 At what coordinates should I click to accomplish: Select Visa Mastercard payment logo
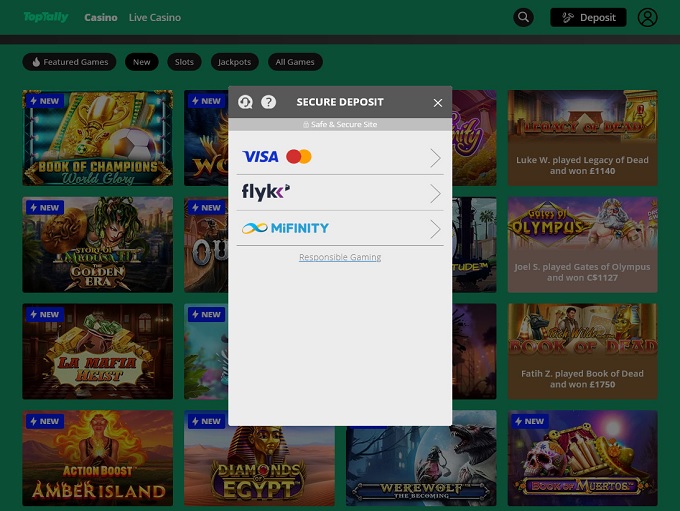pyautogui.click(x=277, y=157)
